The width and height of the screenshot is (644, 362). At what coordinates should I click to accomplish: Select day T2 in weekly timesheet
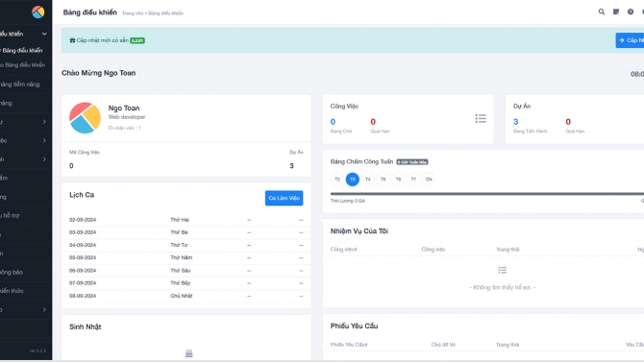[x=337, y=180]
